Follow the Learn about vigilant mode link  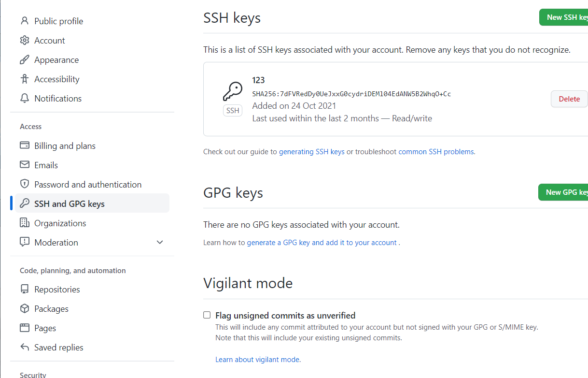pos(258,360)
